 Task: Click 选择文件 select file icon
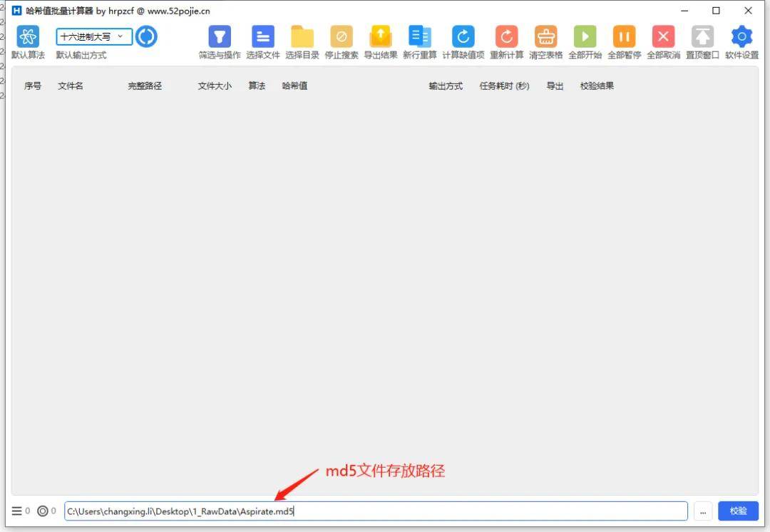263,36
